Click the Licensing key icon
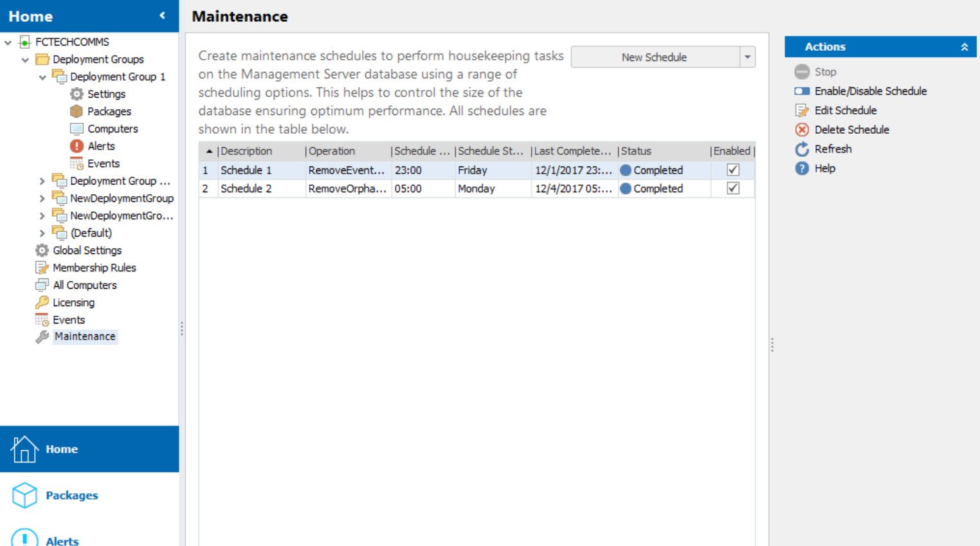 pos(42,302)
